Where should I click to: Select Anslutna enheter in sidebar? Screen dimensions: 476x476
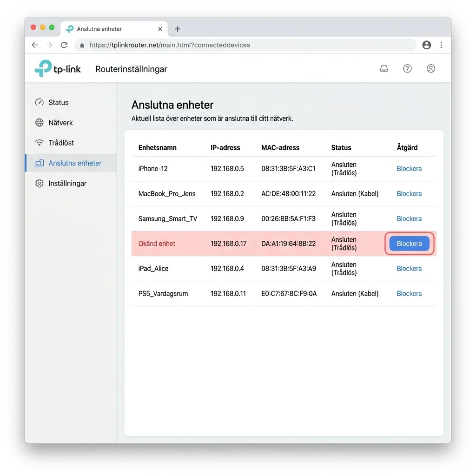click(71, 163)
